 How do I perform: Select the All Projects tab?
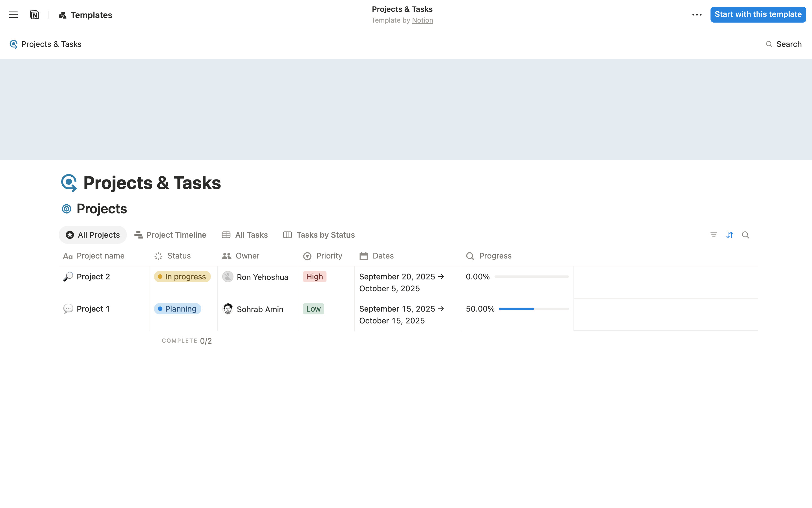click(92, 235)
